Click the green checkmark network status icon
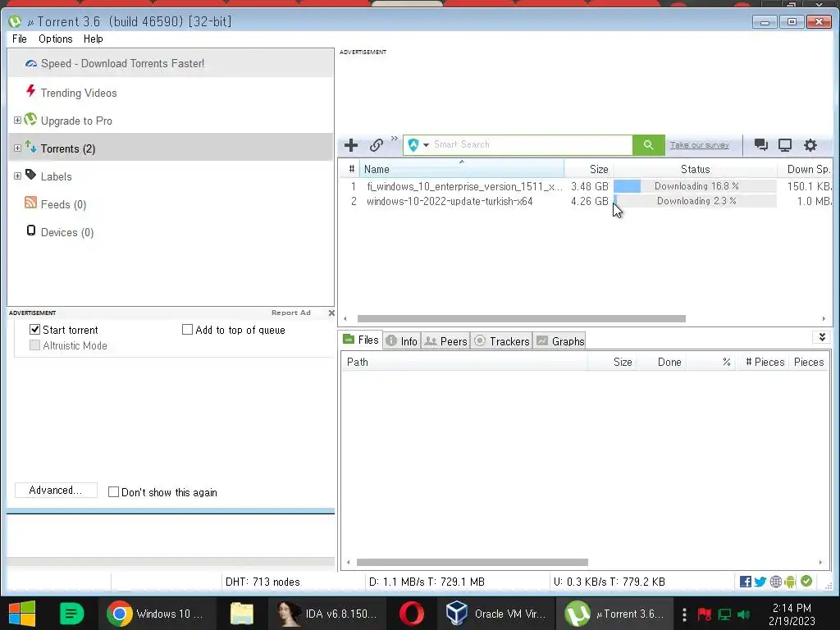Viewport: 840px width, 630px height. (x=806, y=581)
